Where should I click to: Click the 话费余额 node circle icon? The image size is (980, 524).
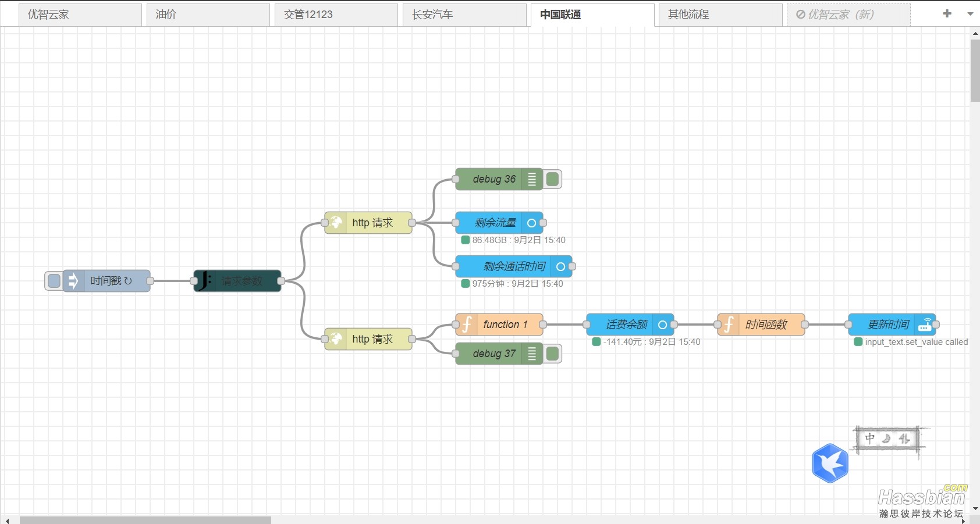coord(662,325)
